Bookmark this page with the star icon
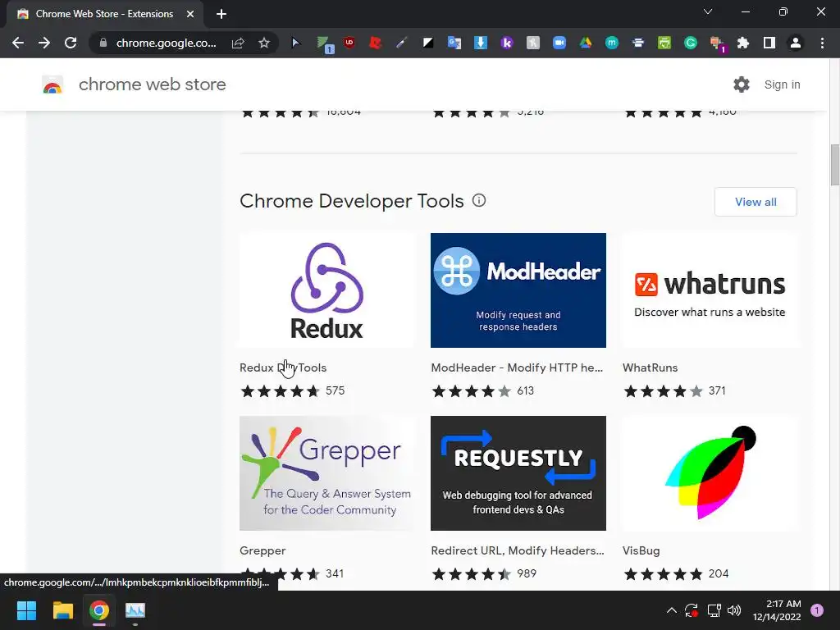840x630 pixels. pos(263,43)
